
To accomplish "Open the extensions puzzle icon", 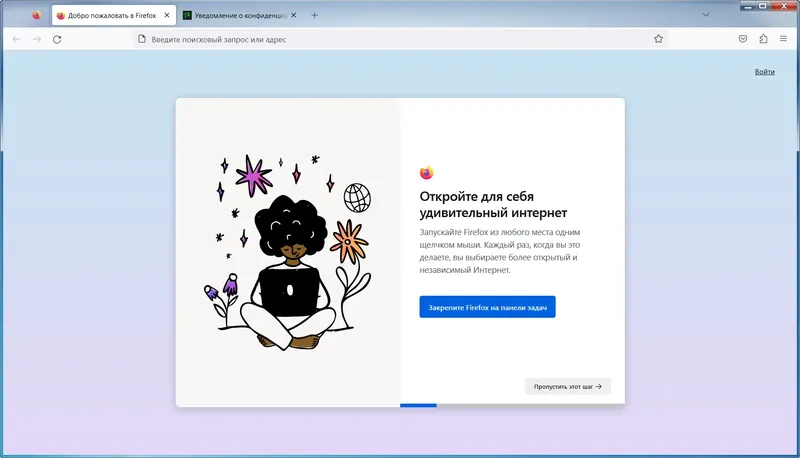I will 763,39.
